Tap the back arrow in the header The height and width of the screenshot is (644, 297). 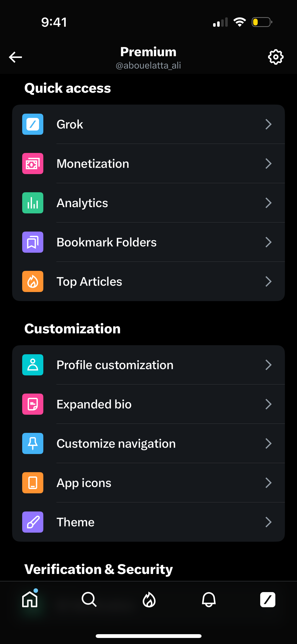tap(15, 57)
